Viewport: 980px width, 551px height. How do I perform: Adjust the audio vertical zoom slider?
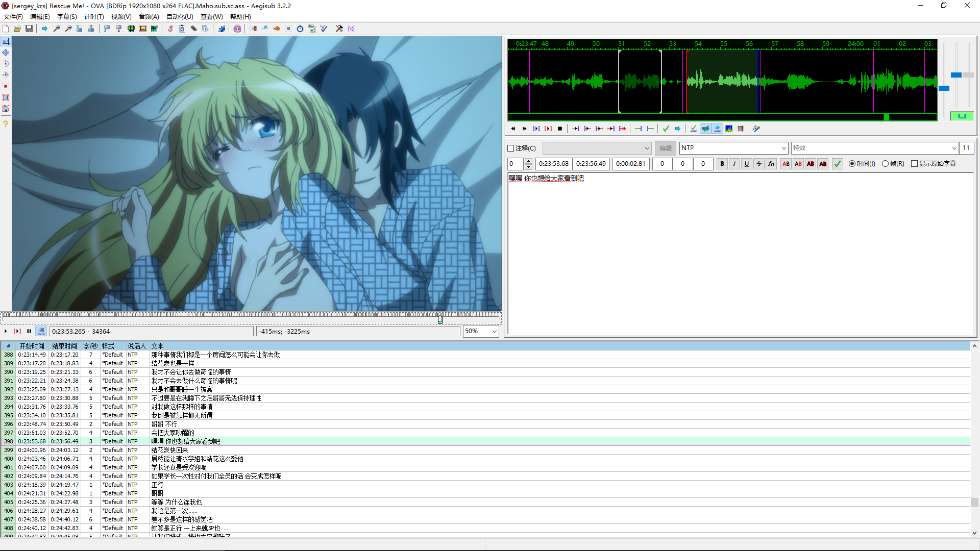tap(956, 75)
